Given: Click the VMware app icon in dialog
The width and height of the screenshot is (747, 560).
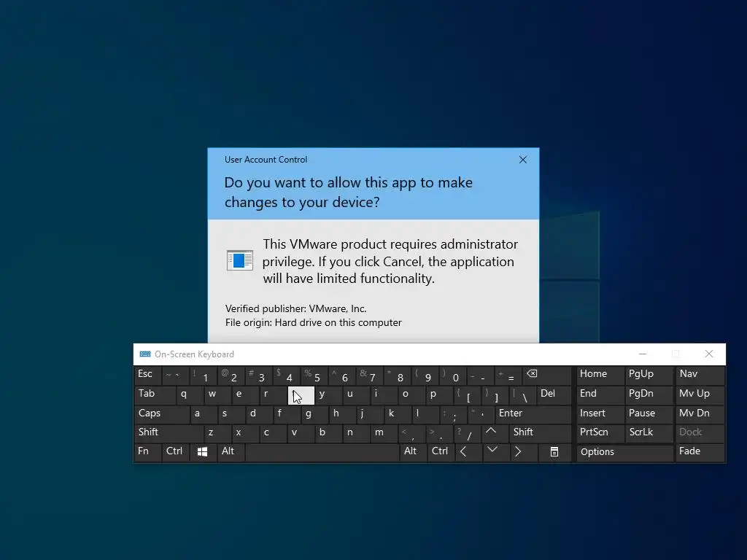Looking at the screenshot, I should 239,260.
